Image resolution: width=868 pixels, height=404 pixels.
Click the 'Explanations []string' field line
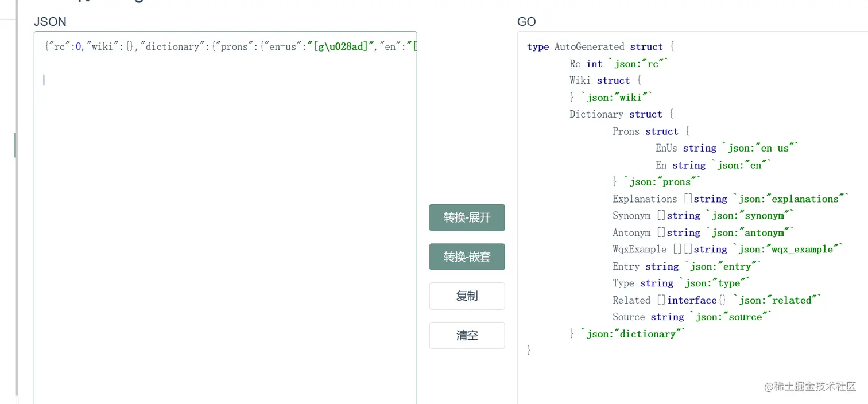731,199
